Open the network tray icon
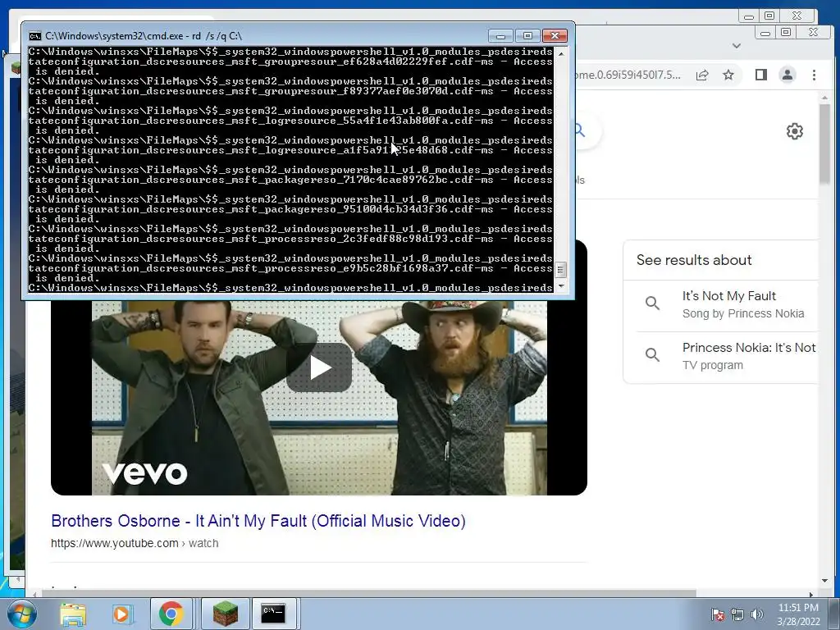 pyautogui.click(x=737, y=614)
